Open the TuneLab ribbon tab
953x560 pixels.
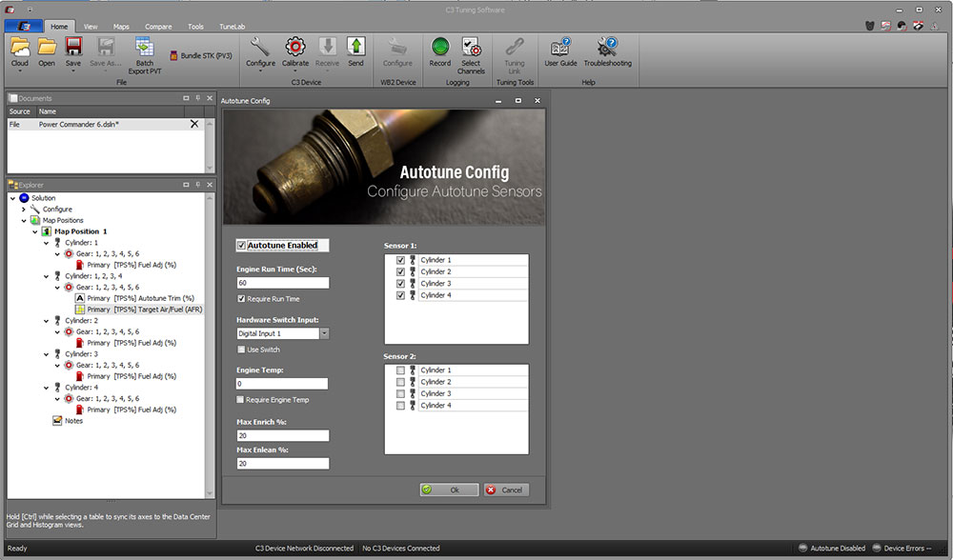[x=233, y=27]
